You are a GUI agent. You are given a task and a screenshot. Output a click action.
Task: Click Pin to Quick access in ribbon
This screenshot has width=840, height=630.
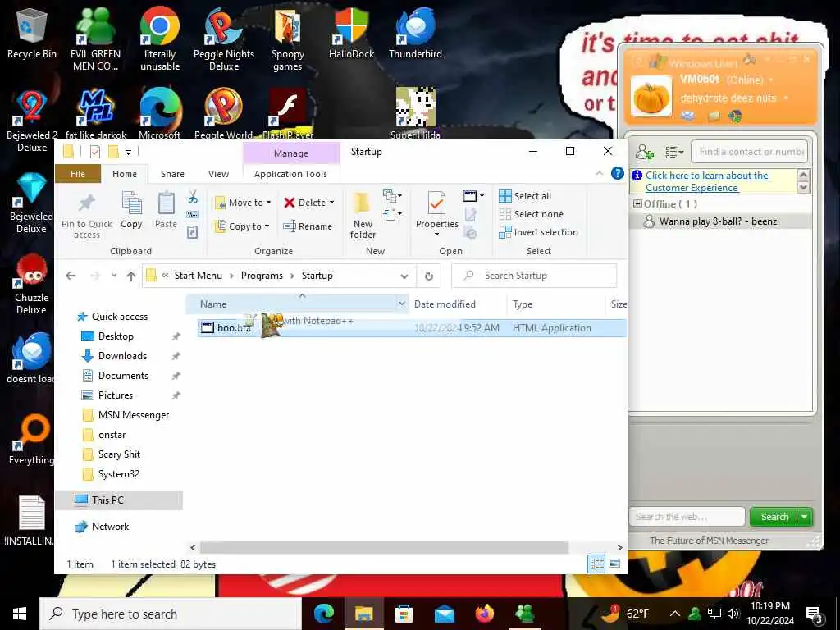click(x=86, y=216)
